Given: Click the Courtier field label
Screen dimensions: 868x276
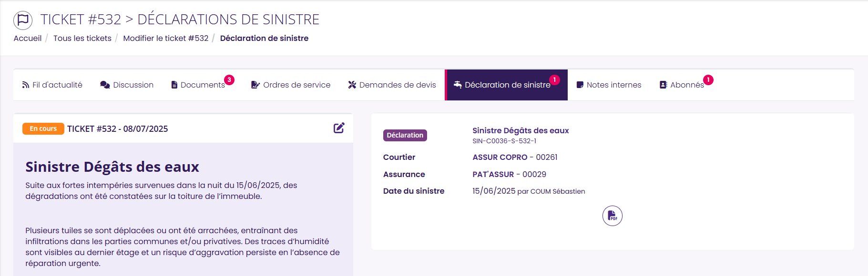Looking at the screenshot, I should click(x=399, y=157).
